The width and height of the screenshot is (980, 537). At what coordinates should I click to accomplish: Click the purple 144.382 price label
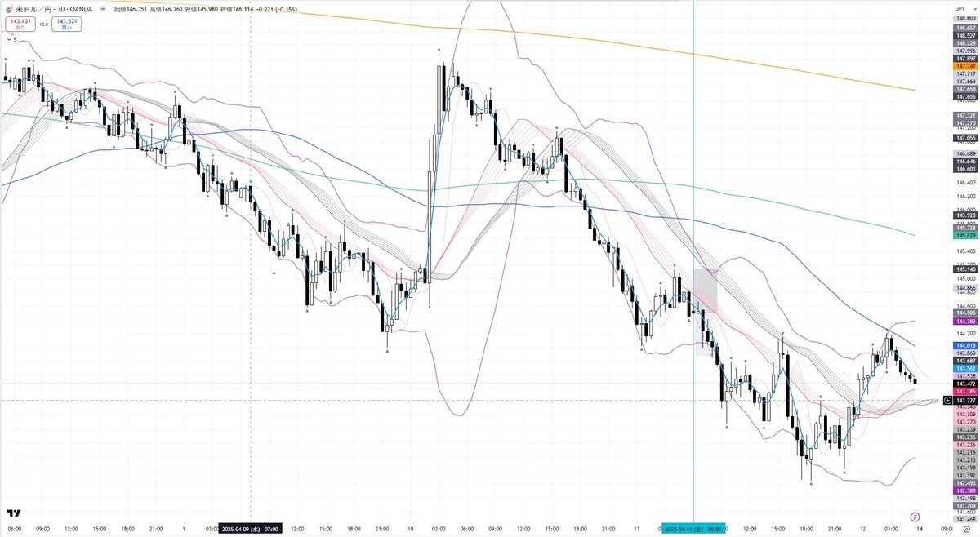[965, 322]
